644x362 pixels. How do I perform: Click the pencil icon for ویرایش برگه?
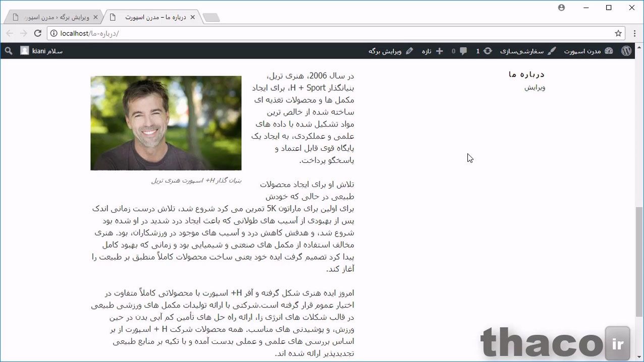click(x=409, y=51)
